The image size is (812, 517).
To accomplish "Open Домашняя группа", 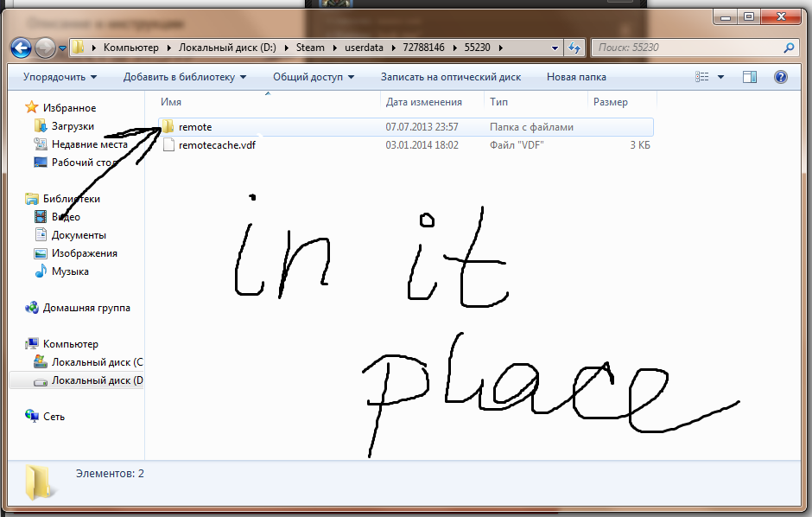I will tap(86, 307).
